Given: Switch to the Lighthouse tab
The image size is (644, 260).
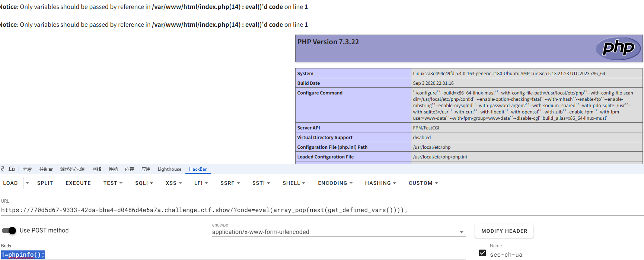Looking at the screenshot, I should [x=169, y=169].
